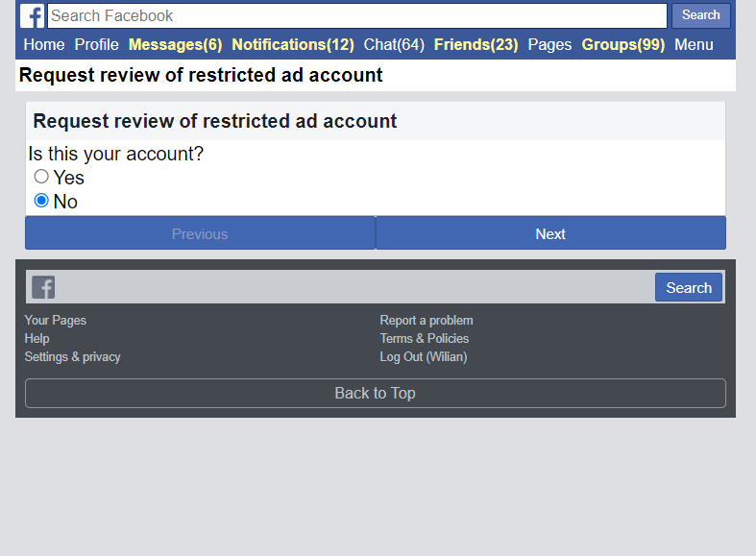Click the Log Out (Wilian) link

coord(424,356)
